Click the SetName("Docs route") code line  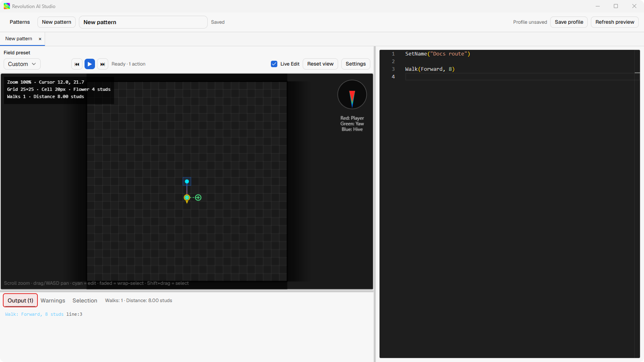click(438, 54)
